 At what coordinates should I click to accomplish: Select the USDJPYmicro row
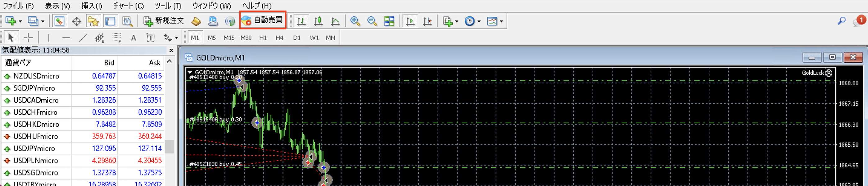tap(83, 148)
